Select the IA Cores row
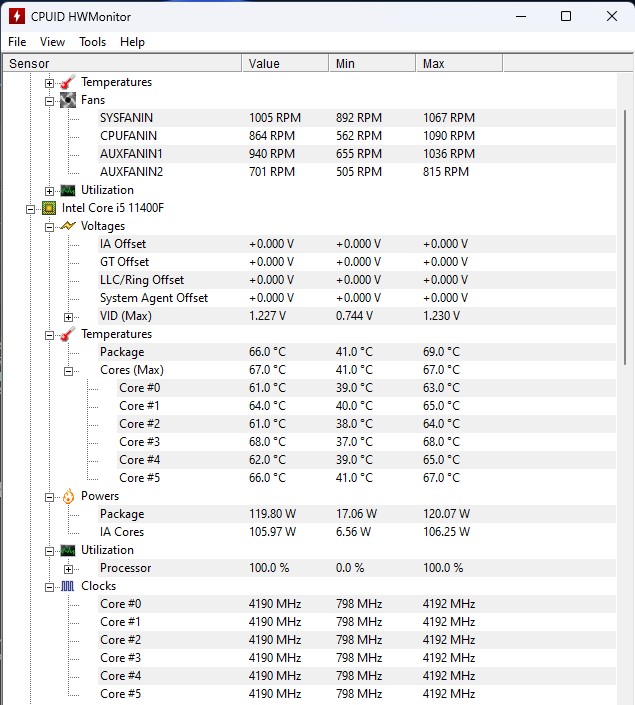 pyautogui.click(x=357, y=531)
